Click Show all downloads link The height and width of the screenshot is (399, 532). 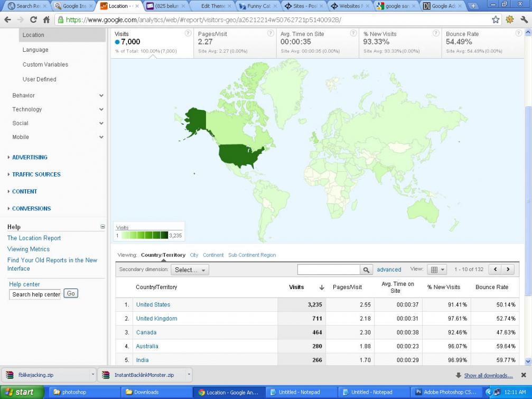488,375
